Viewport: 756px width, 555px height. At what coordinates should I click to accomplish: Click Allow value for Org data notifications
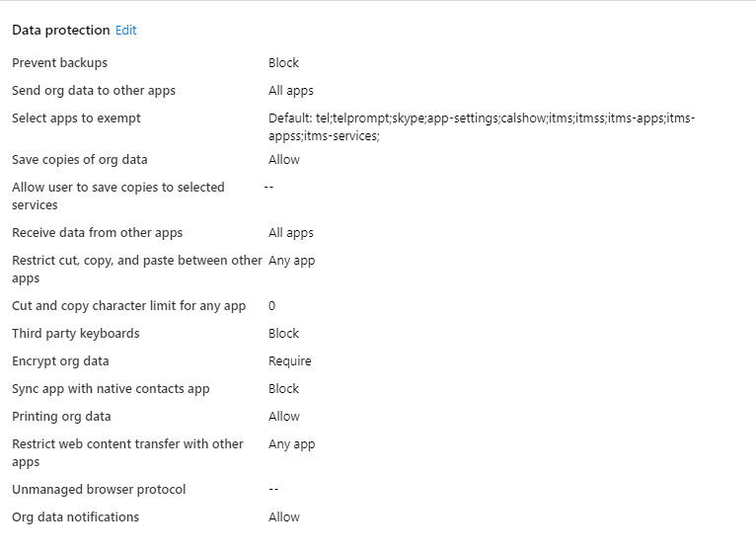click(284, 517)
